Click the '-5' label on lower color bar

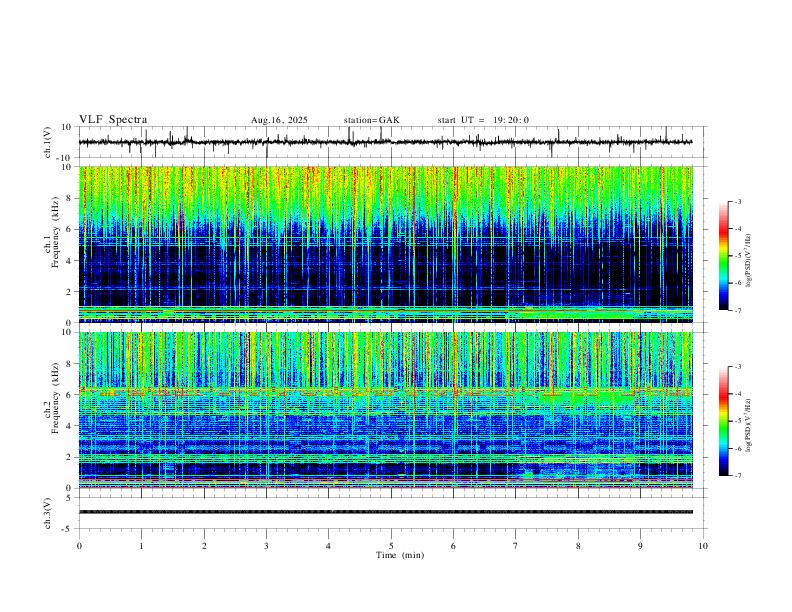click(737, 421)
